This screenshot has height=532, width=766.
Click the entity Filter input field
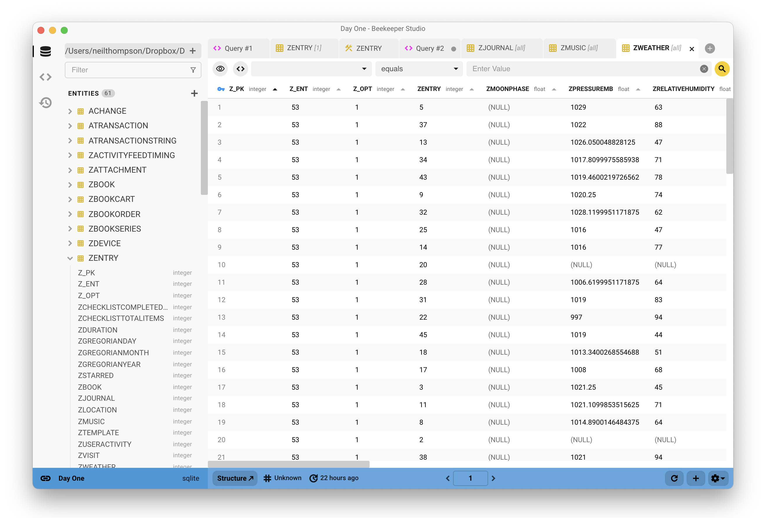point(133,70)
